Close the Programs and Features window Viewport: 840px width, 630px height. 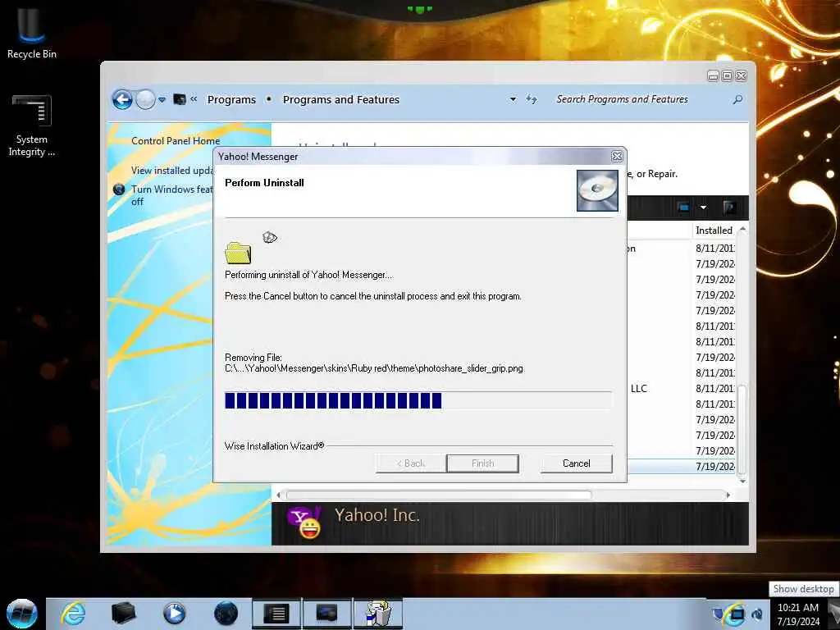(x=741, y=76)
